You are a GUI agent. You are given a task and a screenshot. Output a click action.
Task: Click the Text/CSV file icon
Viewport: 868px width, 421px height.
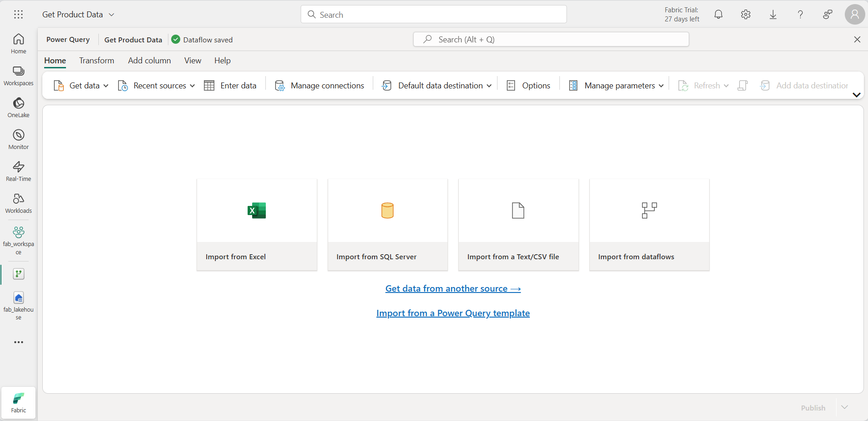pyautogui.click(x=518, y=210)
